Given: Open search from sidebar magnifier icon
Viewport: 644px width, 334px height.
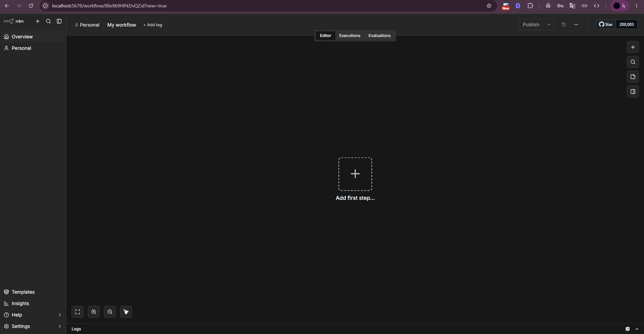Looking at the screenshot, I should [48, 21].
